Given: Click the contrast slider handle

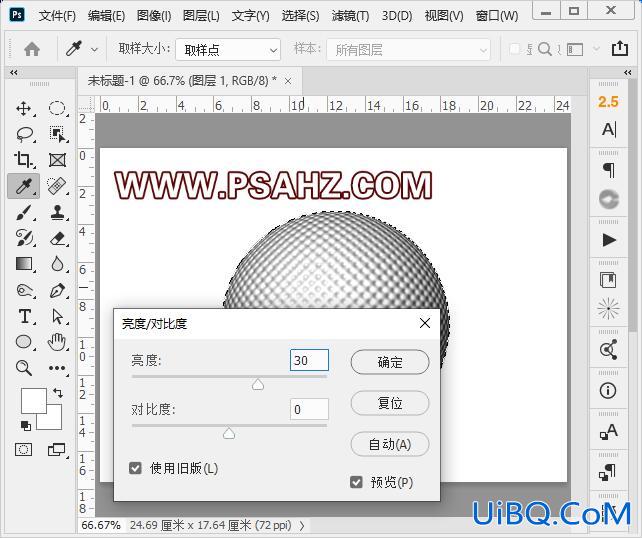Looking at the screenshot, I should 229,433.
